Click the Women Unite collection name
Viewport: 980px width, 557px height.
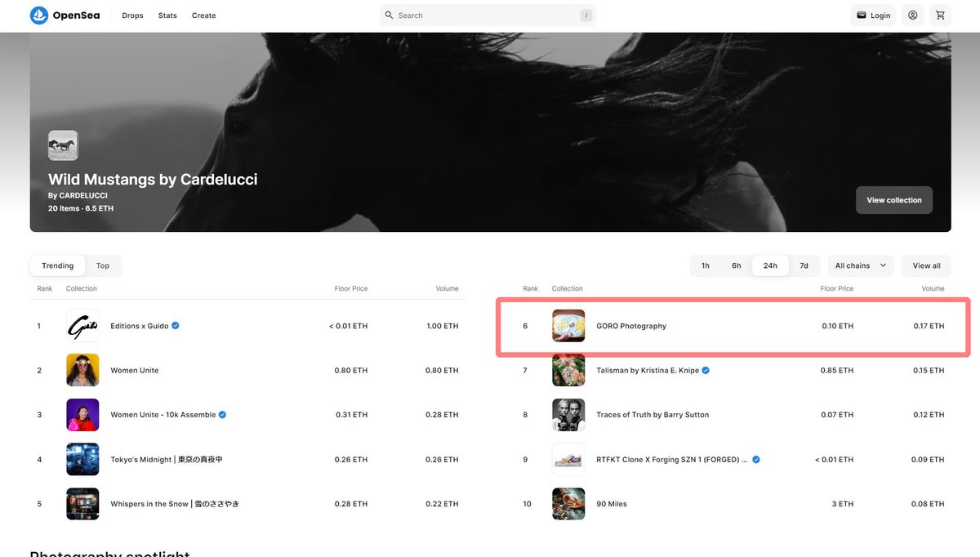tap(135, 370)
